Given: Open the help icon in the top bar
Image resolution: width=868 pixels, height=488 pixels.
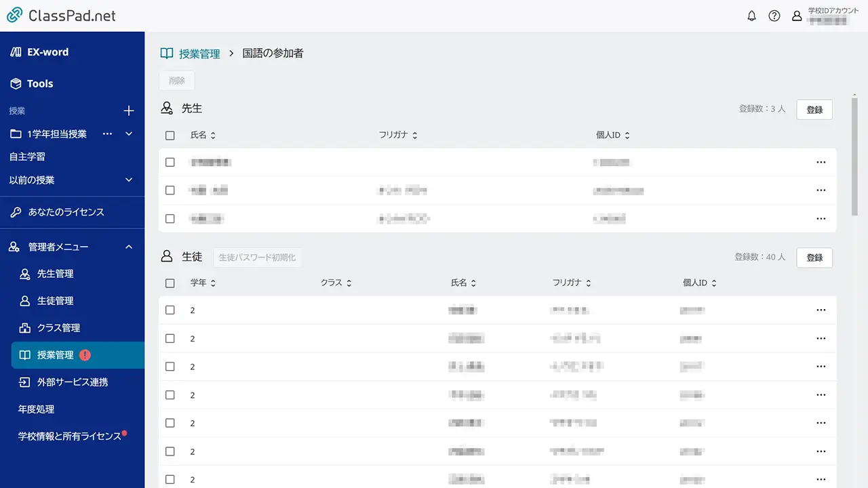Looking at the screenshot, I should pyautogui.click(x=774, y=16).
